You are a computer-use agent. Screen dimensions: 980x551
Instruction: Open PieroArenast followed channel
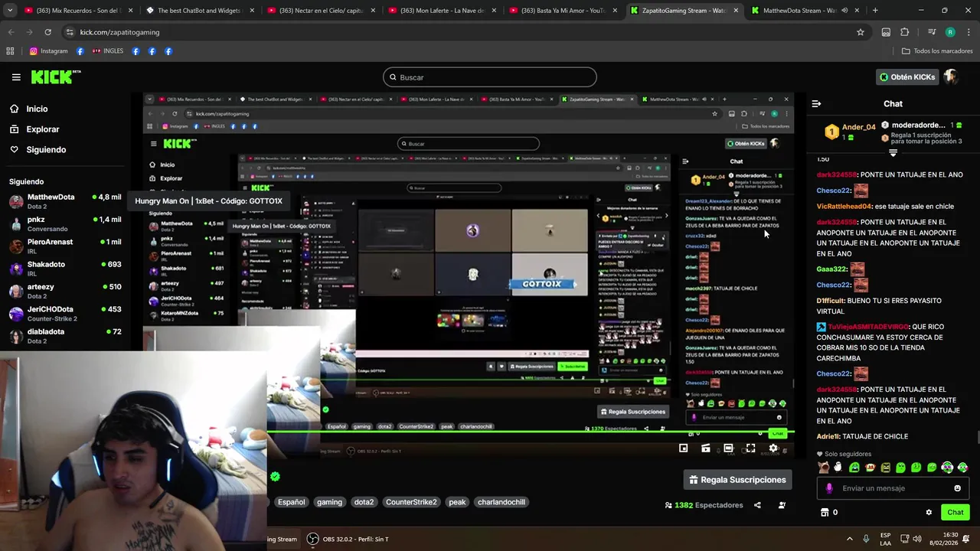(x=65, y=246)
